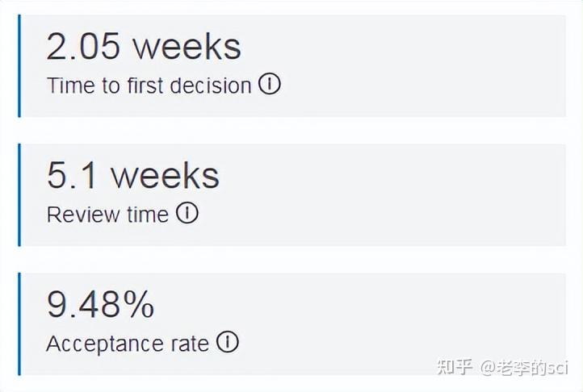Click the word weeks after 5.1
Image resolution: width=583 pixels, height=392 pixels.
pyautogui.click(x=166, y=175)
